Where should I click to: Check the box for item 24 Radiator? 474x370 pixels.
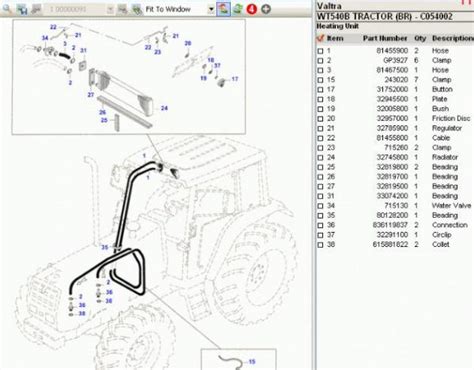(320, 158)
